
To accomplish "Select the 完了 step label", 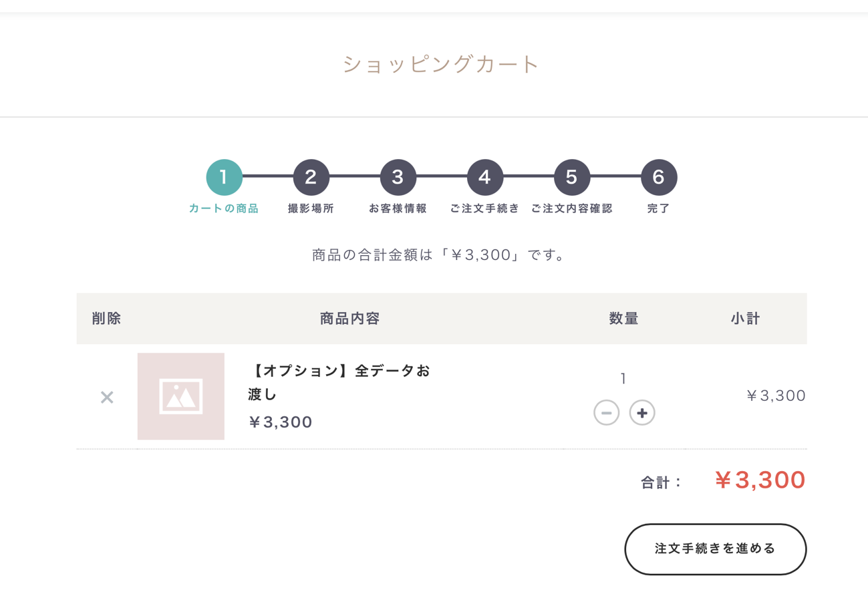I will (659, 208).
